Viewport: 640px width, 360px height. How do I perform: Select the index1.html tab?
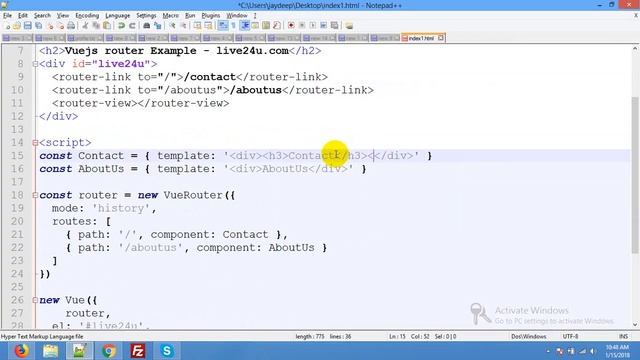tap(423, 38)
